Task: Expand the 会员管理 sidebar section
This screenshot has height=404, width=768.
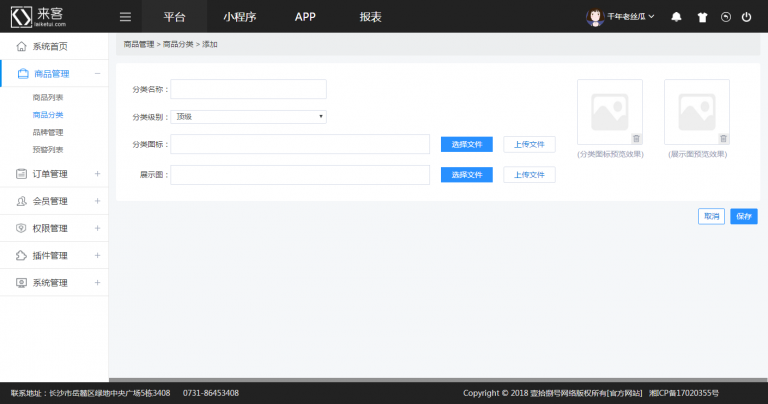Action: [97, 201]
